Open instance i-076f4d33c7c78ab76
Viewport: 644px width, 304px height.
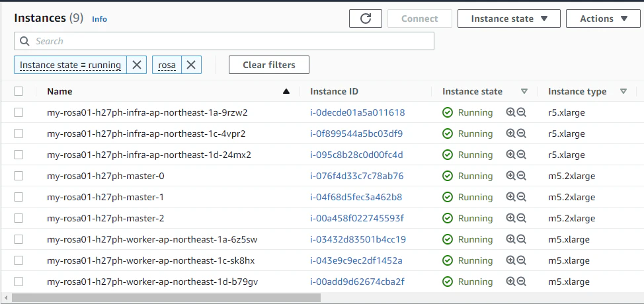[357, 176]
